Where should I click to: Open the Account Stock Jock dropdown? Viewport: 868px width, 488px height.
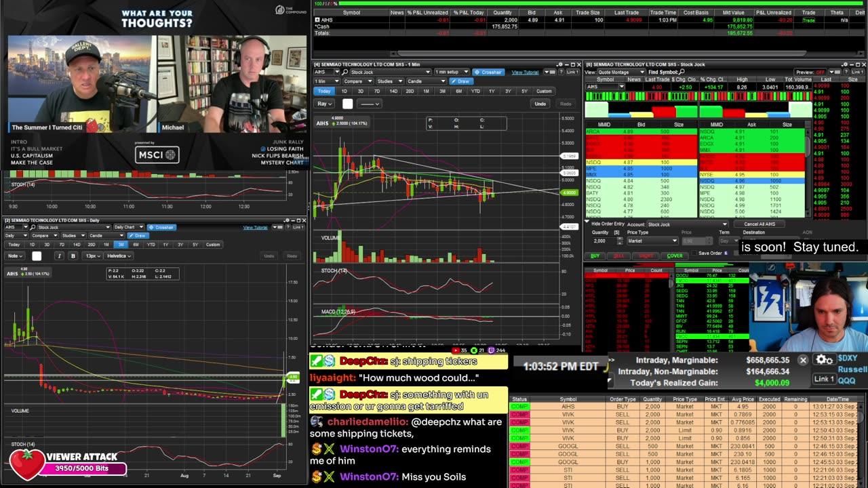pyautogui.click(x=687, y=224)
